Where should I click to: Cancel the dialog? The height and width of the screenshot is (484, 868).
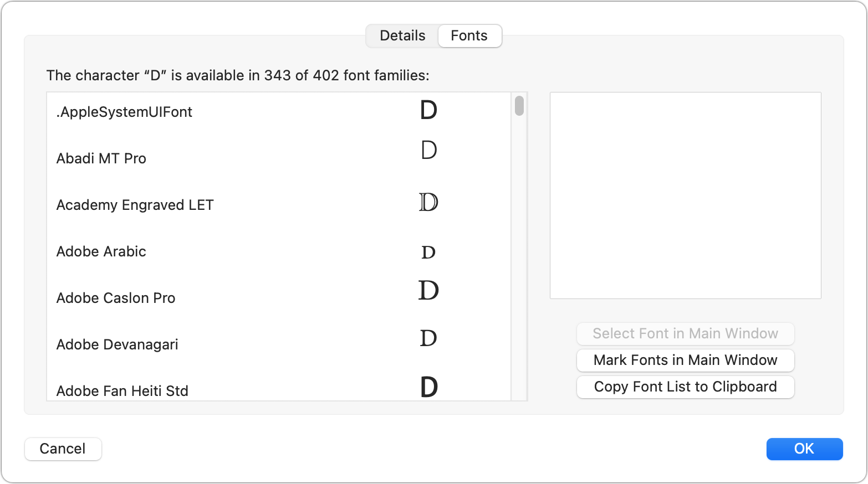point(63,449)
